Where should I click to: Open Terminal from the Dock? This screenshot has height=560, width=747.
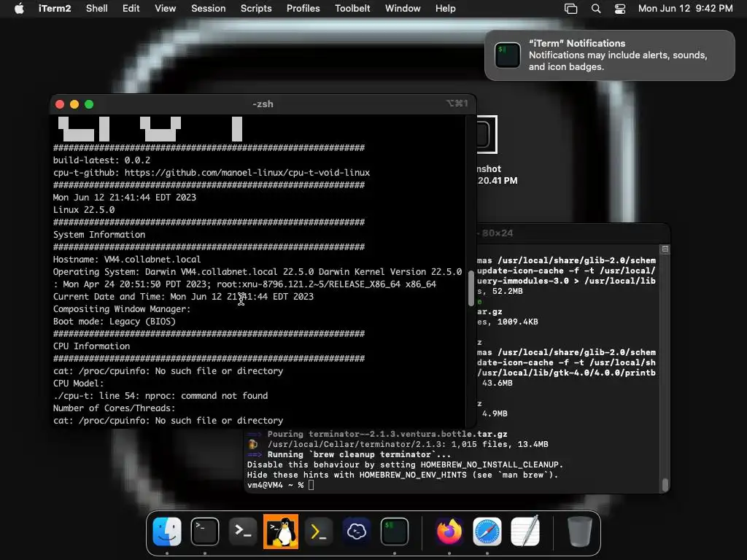205,532
